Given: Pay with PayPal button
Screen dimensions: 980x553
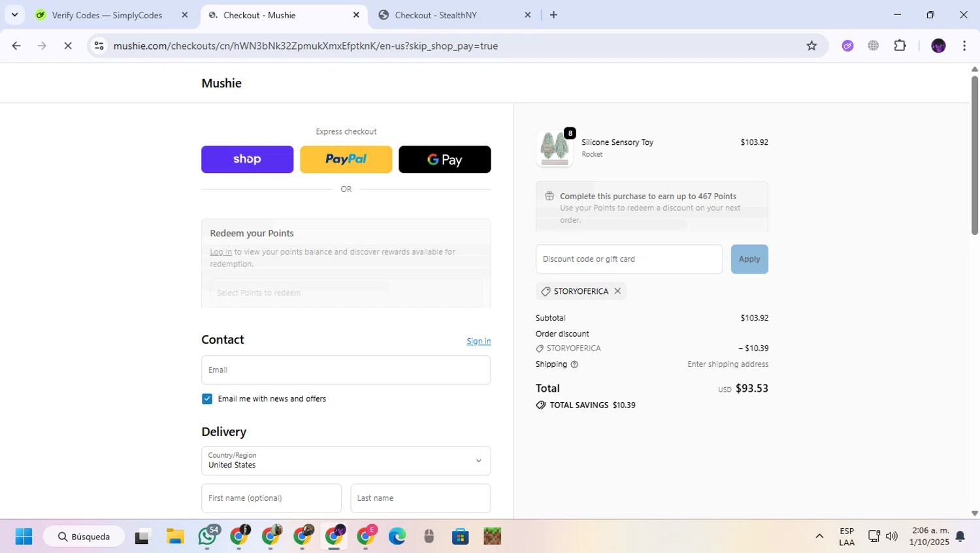Looking at the screenshot, I should coord(346,159).
